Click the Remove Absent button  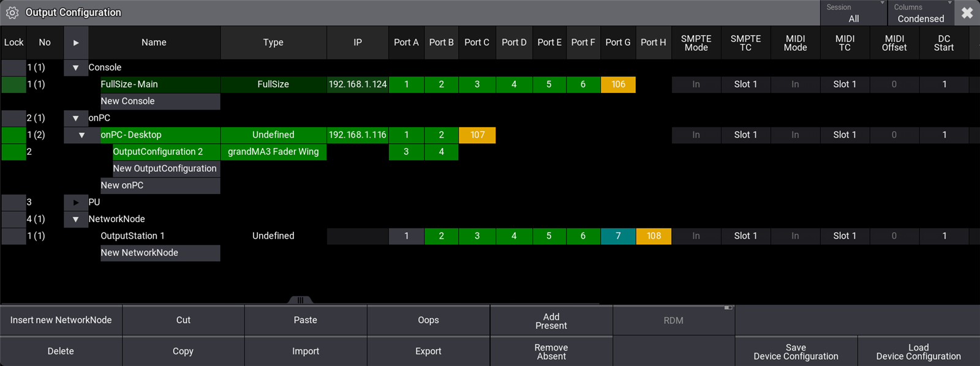(551, 352)
